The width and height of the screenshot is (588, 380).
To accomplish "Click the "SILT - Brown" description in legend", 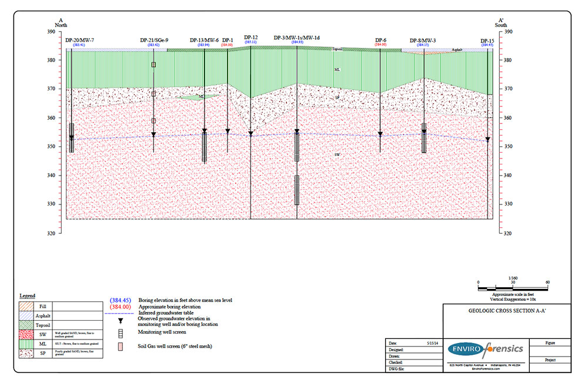I will (76, 344).
